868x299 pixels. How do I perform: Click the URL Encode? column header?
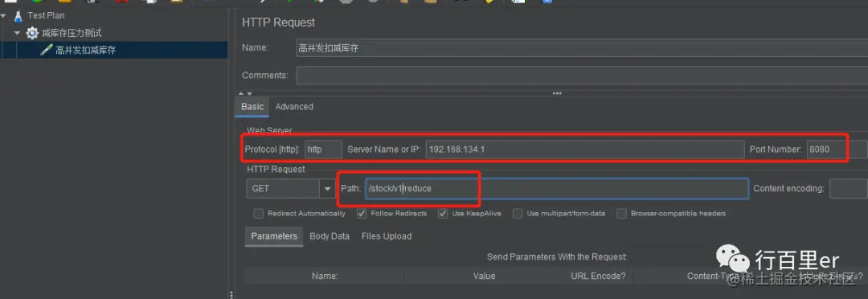point(598,276)
